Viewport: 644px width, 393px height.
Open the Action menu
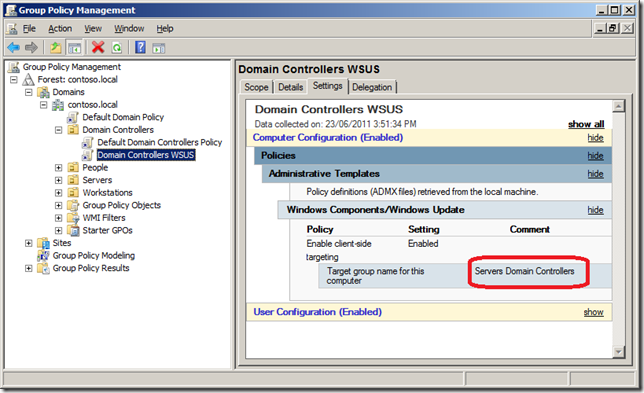click(60, 28)
